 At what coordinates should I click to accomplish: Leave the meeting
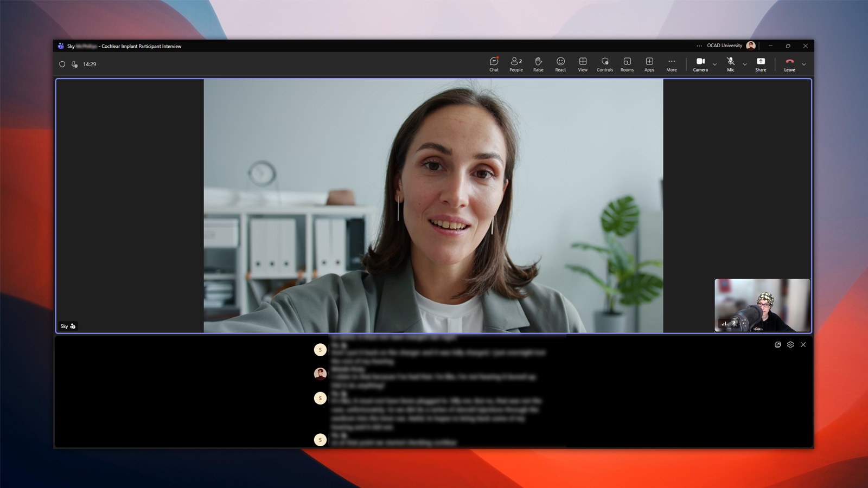[789, 64]
